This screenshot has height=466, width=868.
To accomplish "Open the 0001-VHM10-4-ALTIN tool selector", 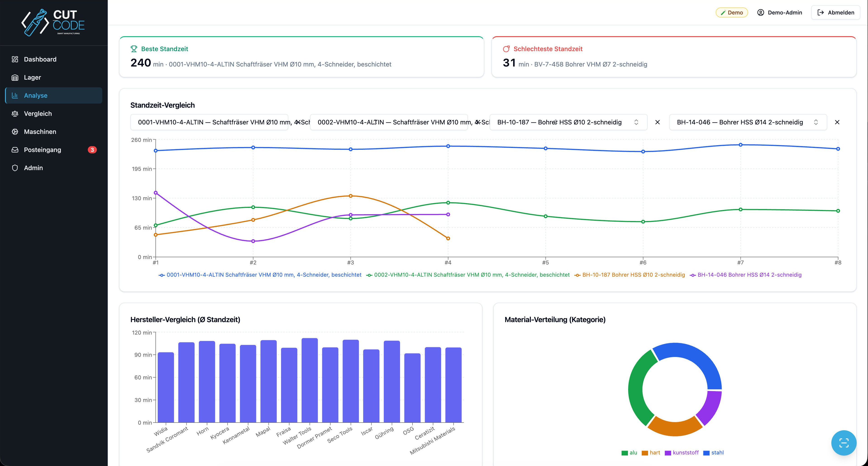I will point(209,122).
